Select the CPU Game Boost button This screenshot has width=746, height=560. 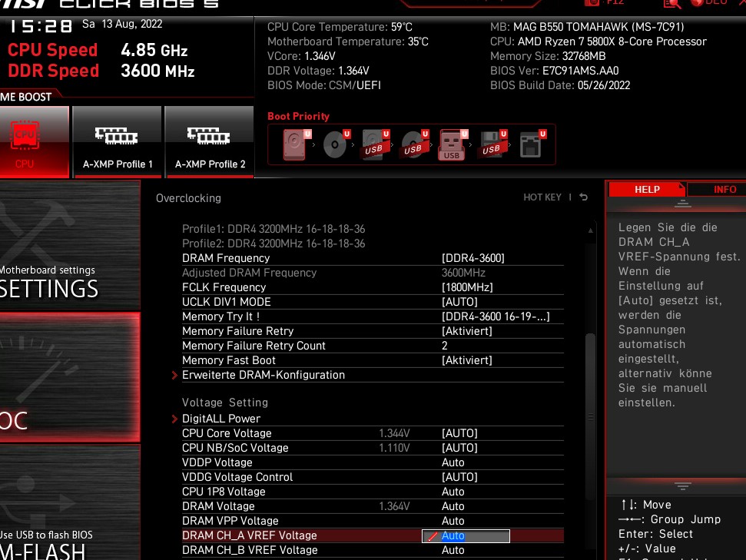click(x=35, y=142)
